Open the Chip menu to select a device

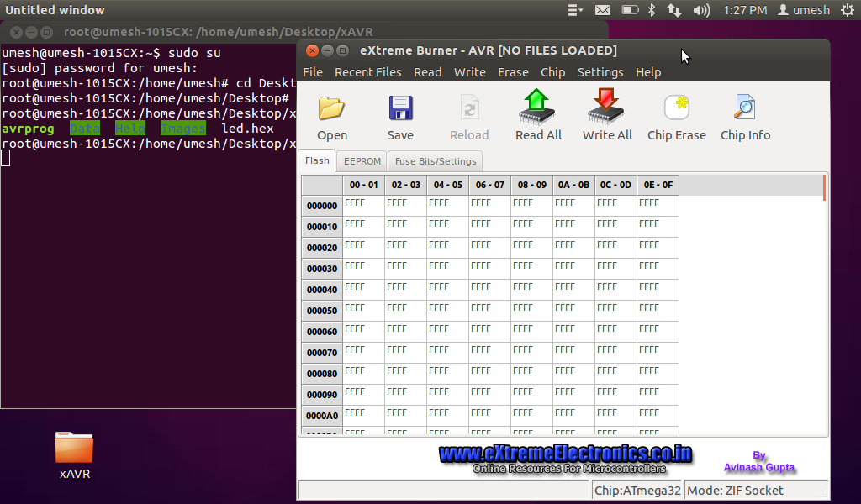pos(552,72)
